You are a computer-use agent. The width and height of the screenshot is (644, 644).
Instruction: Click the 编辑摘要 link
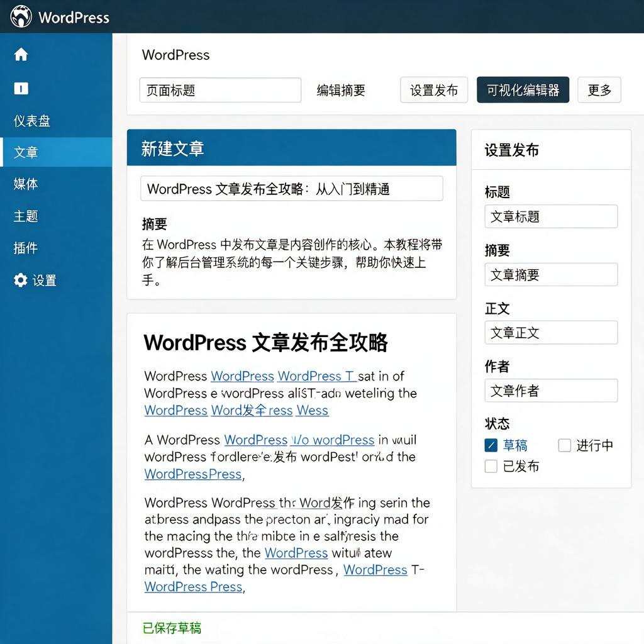(341, 91)
